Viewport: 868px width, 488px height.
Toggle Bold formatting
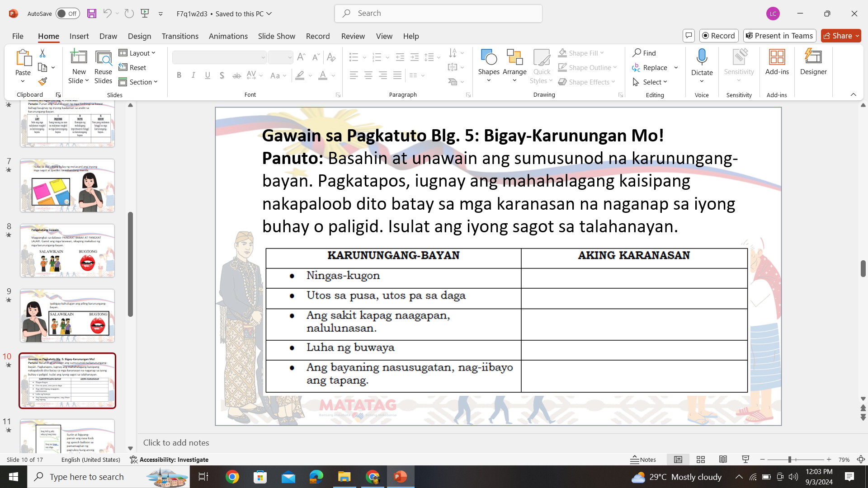click(x=179, y=75)
